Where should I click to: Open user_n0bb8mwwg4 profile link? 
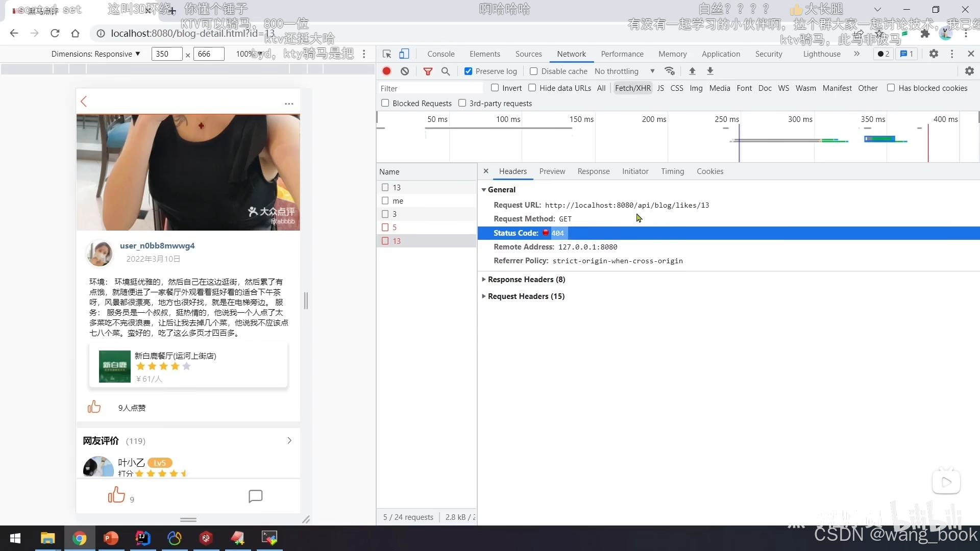click(x=157, y=245)
